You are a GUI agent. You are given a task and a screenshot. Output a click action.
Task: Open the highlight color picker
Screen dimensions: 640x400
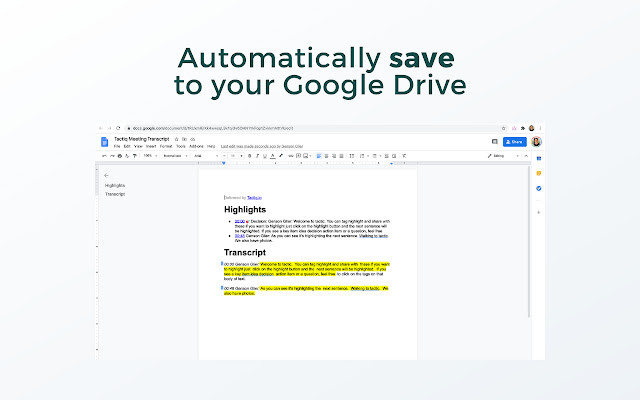click(x=281, y=156)
